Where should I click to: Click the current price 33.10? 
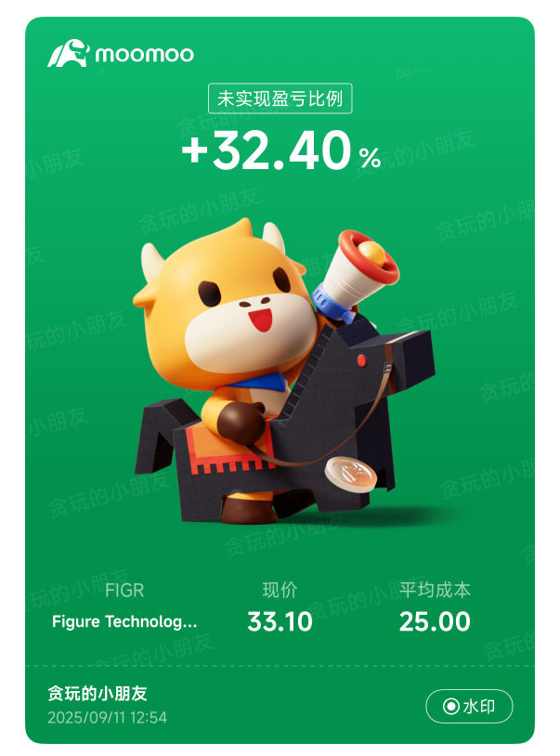point(280,621)
